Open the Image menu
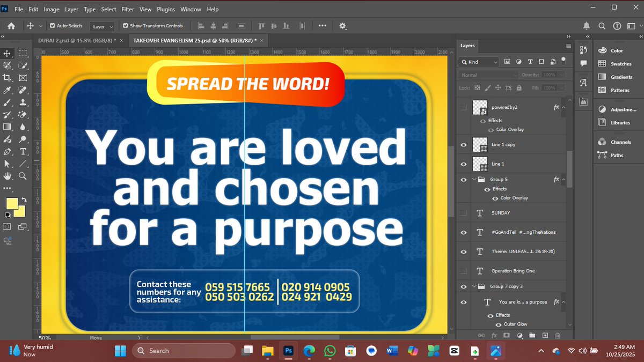Viewport: 644px width, 362px height. click(51, 9)
